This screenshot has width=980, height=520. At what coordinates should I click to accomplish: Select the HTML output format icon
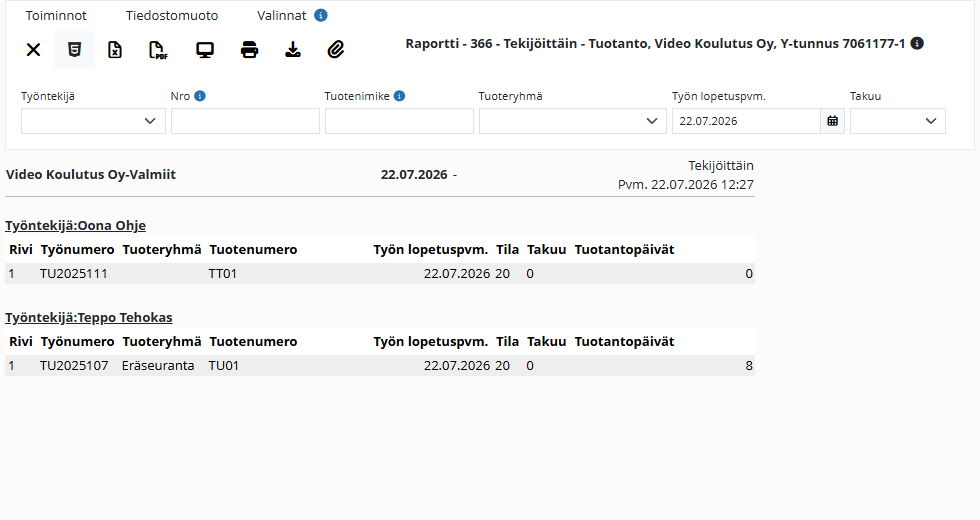click(74, 49)
